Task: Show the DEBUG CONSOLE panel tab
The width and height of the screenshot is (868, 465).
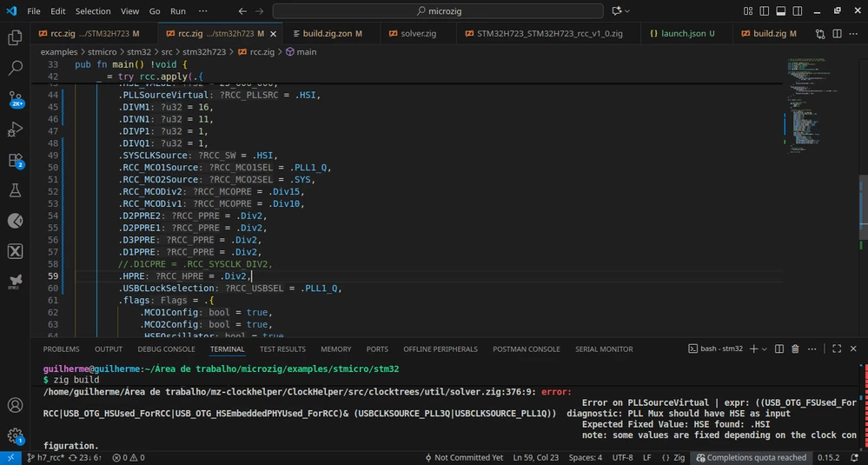Action: 166,349
